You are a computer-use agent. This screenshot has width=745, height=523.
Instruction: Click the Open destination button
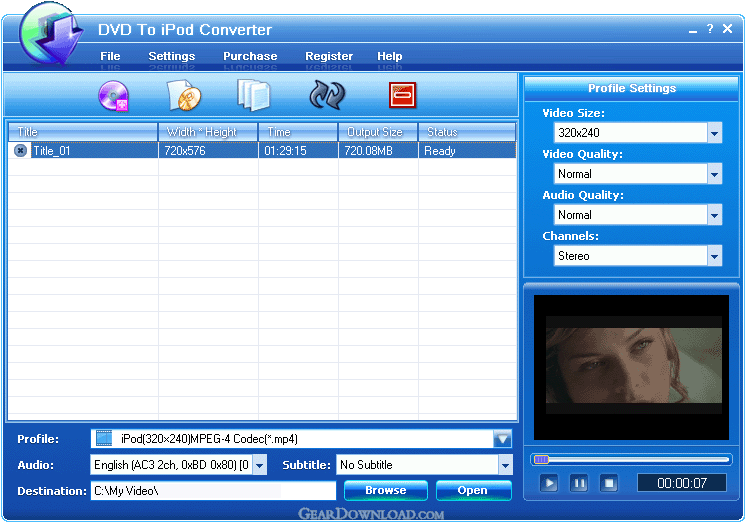click(x=473, y=490)
